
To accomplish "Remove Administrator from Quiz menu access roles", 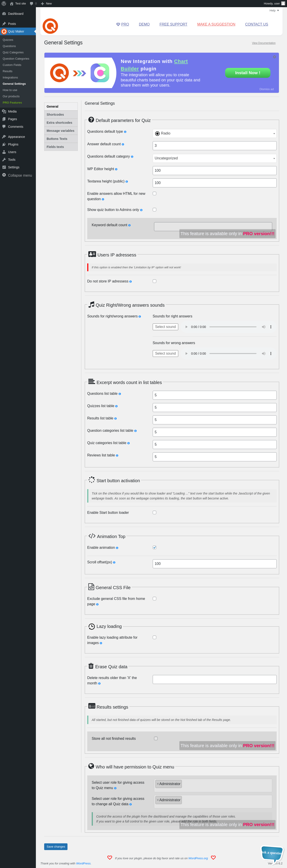I will [x=158, y=784].
